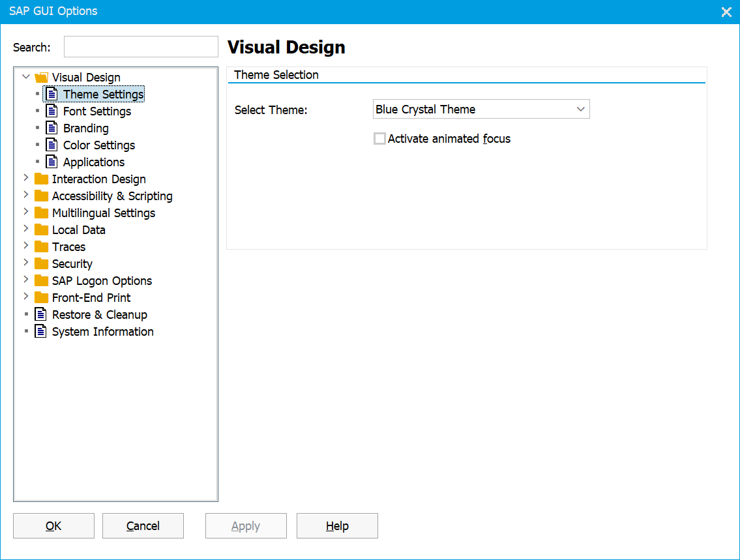Viewport: 740px width, 560px height.
Task: Select the System Information tree entry
Action: click(102, 331)
